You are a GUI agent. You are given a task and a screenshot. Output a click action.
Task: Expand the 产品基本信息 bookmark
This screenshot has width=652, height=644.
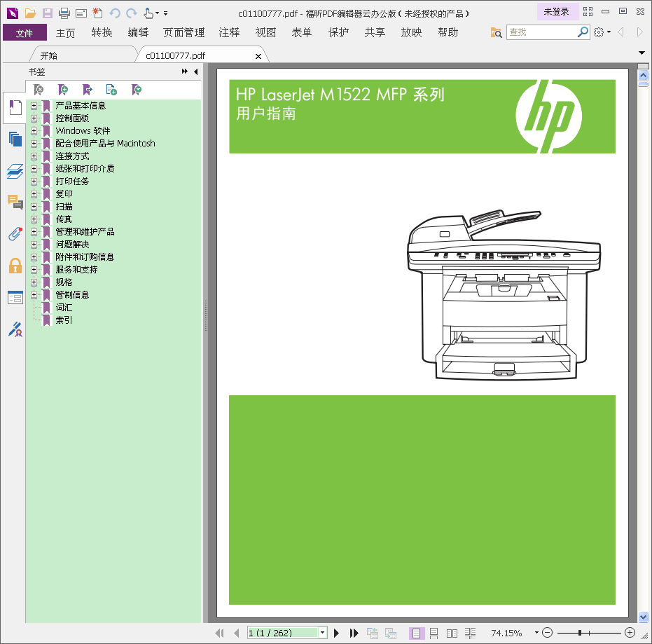(x=34, y=106)
